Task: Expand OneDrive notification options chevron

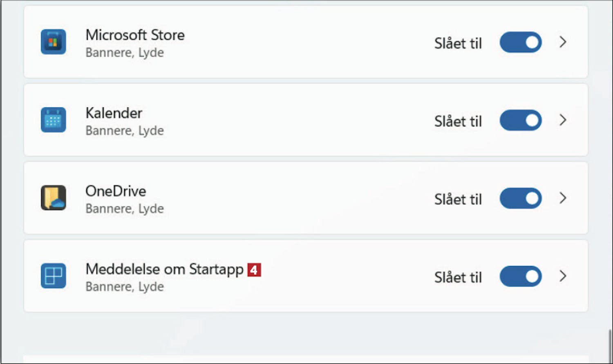Action: click(x=563, y=198)
